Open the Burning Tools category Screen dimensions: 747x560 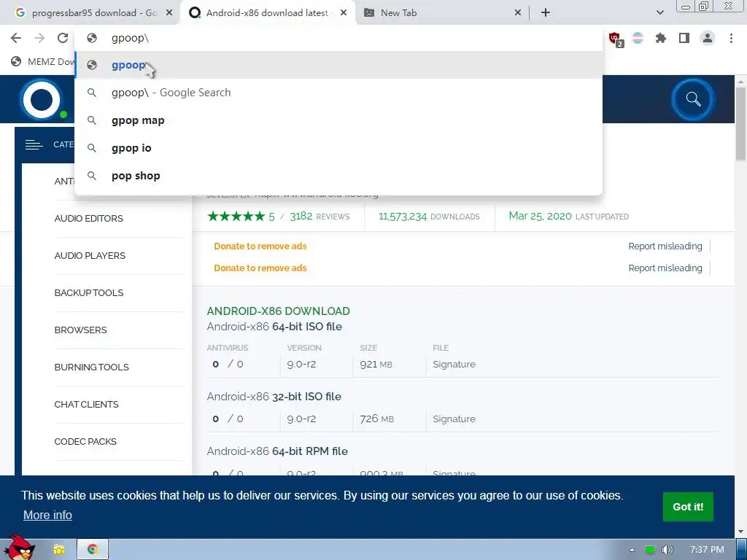pyautogui.click(x=91, y=367)
